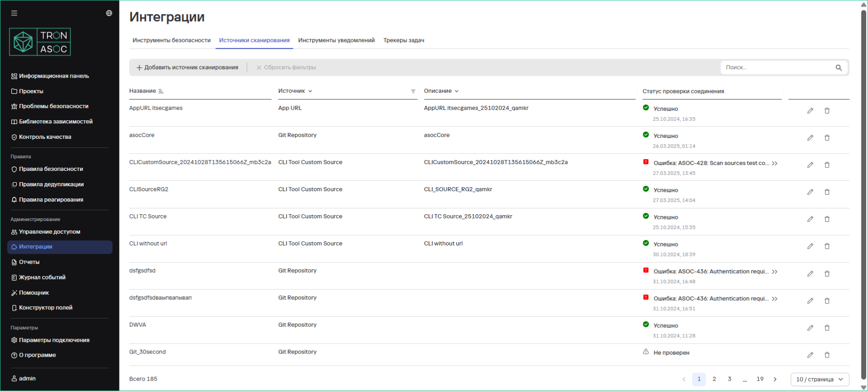Go to page 2 of results
This screenshot has width=868, height=391.
point(714,379)
